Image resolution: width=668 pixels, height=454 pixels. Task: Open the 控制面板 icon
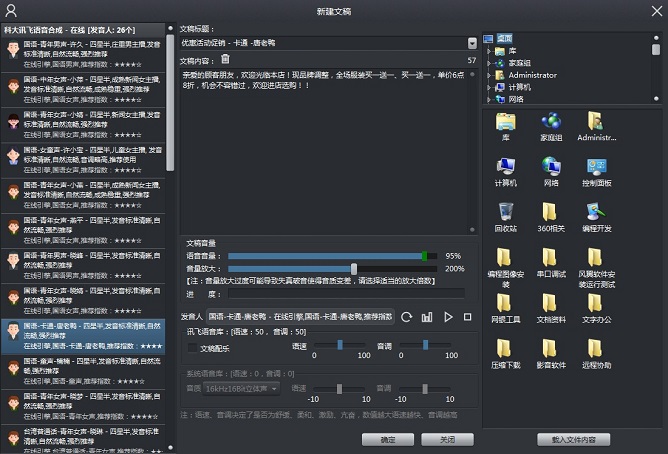pos(596,172)
